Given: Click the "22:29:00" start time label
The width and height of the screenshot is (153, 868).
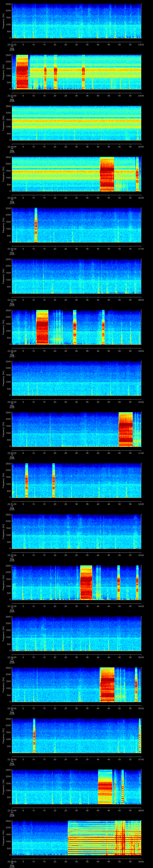Looking at the screenshot, I should pyautogui.click(x=12, y=402).
